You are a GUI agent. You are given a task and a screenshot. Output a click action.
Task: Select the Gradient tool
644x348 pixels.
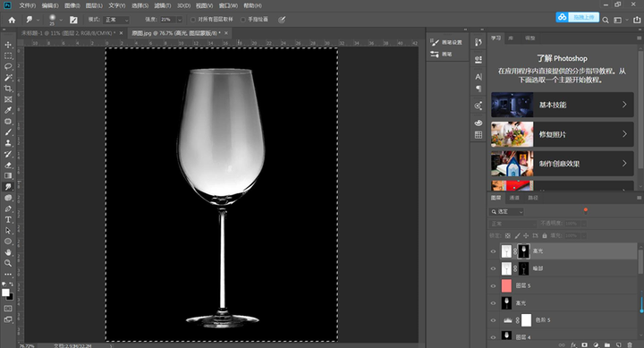8,176
